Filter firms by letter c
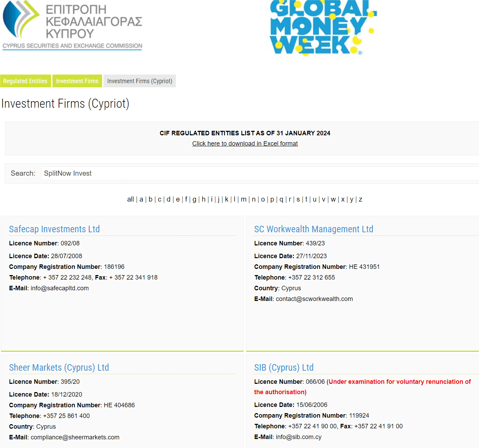 pos(160,199)
